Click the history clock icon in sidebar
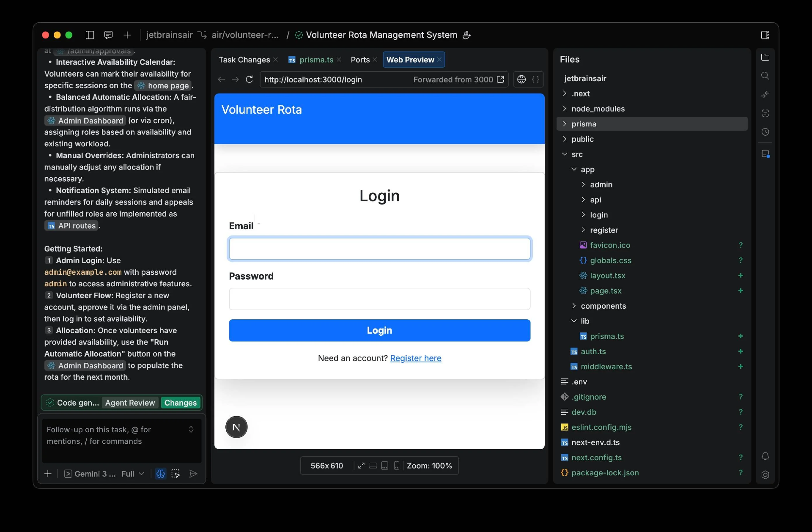This screenshot has height=532, width=812. tap(765, 132)
